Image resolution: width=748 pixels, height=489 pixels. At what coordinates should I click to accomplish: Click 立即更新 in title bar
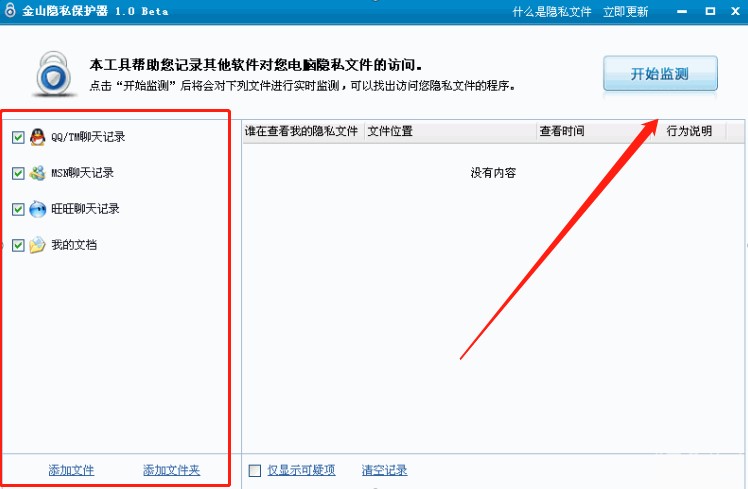(625, 11)
